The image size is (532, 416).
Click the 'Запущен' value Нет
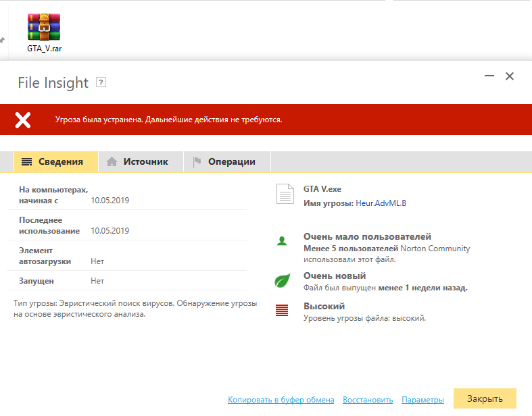click(x=97, y=281)
